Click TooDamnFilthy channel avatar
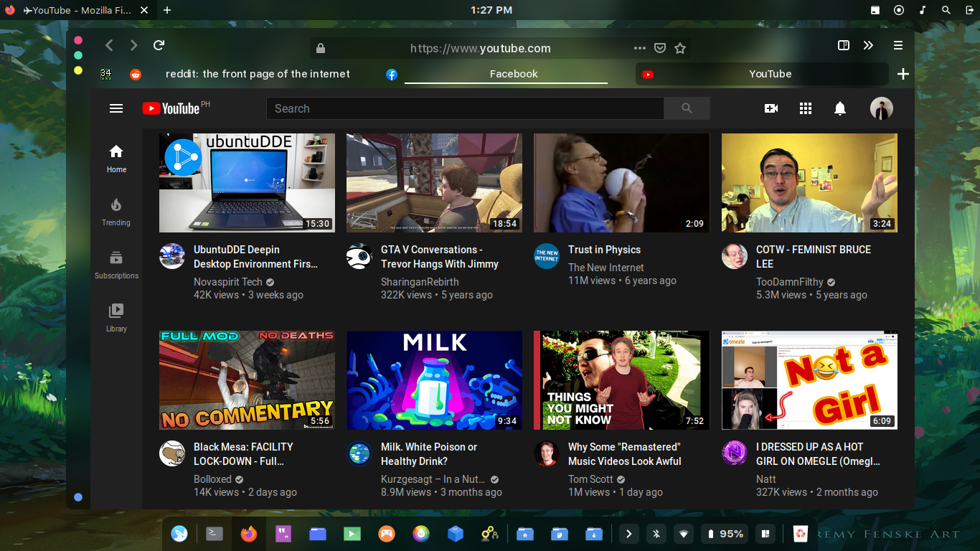The width and height of the screenshot is (980, 551). (x=735, y=256)
